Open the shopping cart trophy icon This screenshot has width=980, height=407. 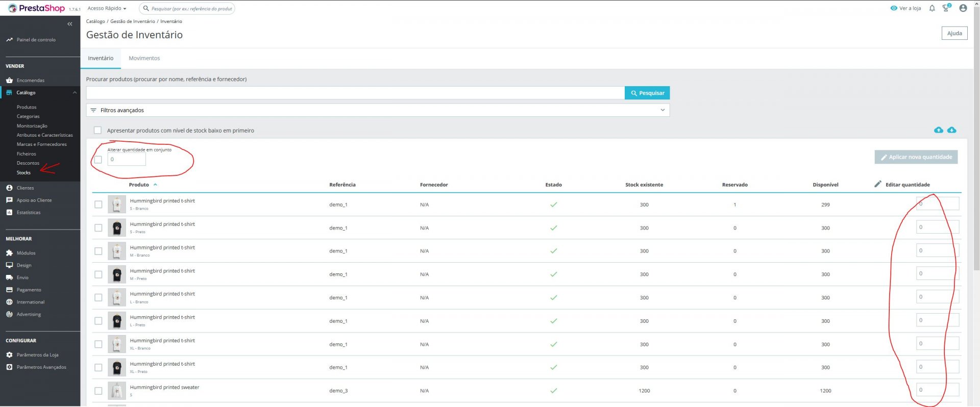946,8
